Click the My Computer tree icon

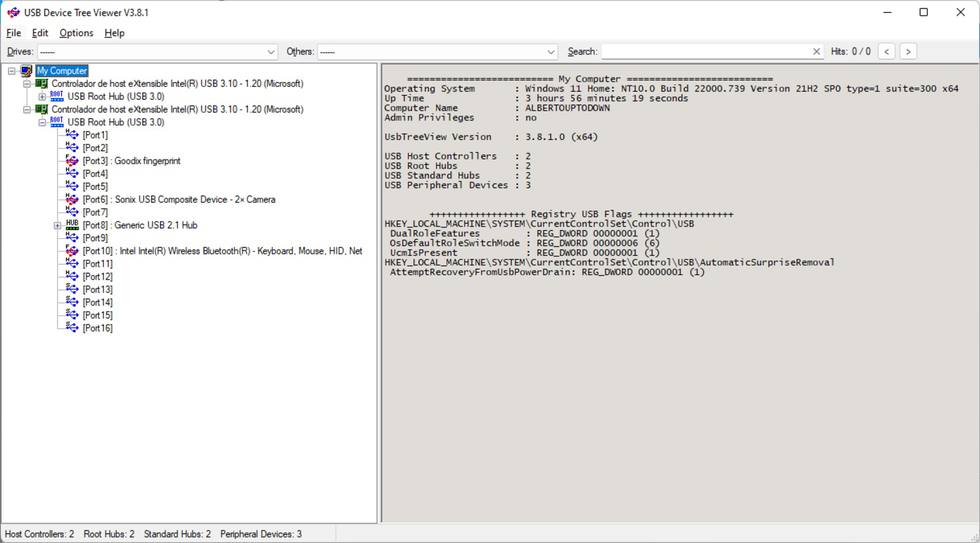26,71
